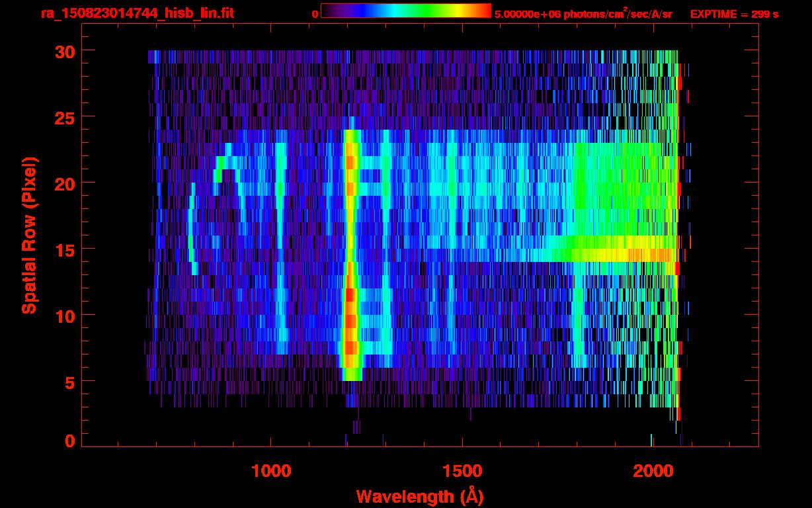812x508 pixels.
Task: Click the 1000 wavelength tick label
Action: pos(271,471)
